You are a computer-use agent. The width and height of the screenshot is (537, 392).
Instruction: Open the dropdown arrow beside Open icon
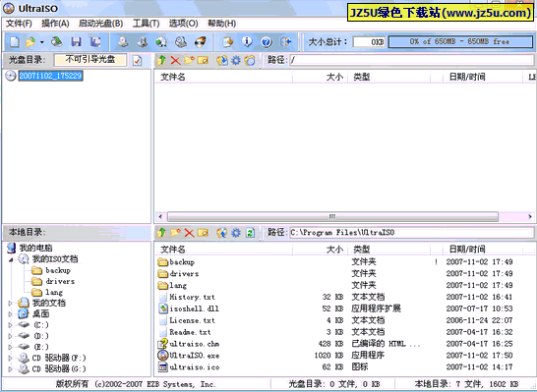[x=42, y=42]
